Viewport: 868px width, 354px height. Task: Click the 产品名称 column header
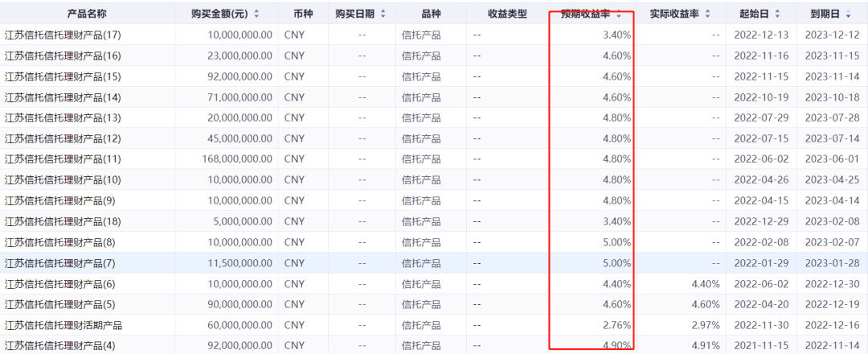click(x=87, y=14)
